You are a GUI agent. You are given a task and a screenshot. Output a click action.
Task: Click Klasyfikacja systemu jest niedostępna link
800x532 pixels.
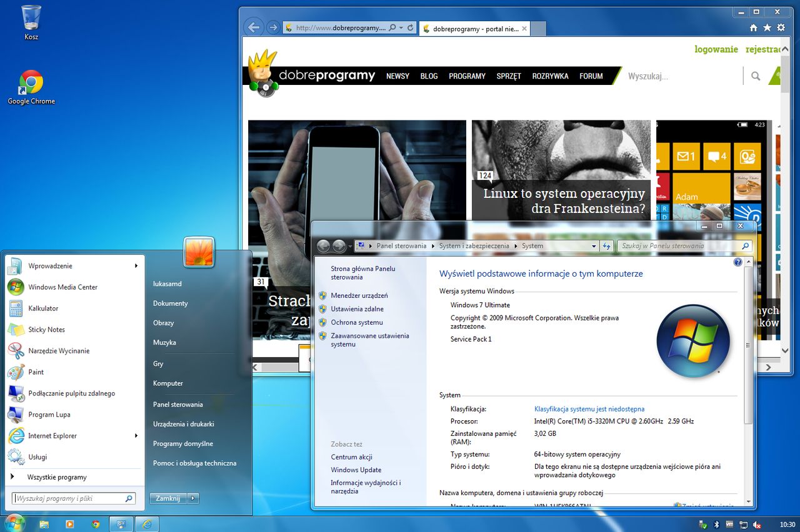click(x=589, y=409)
